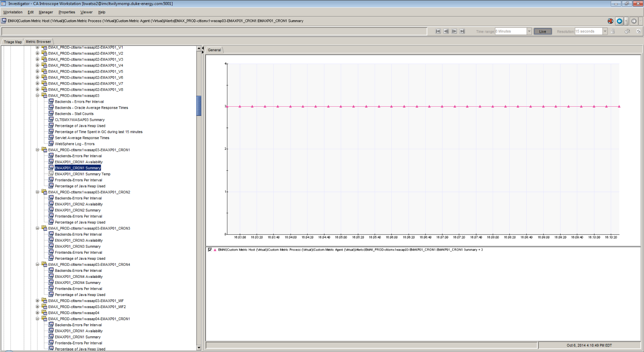The height and width of the screenshot is (352, 644).
Task: Click the greyed icon for EMAXP01_CRON1 Summary Temp
Action: (51, 174)
